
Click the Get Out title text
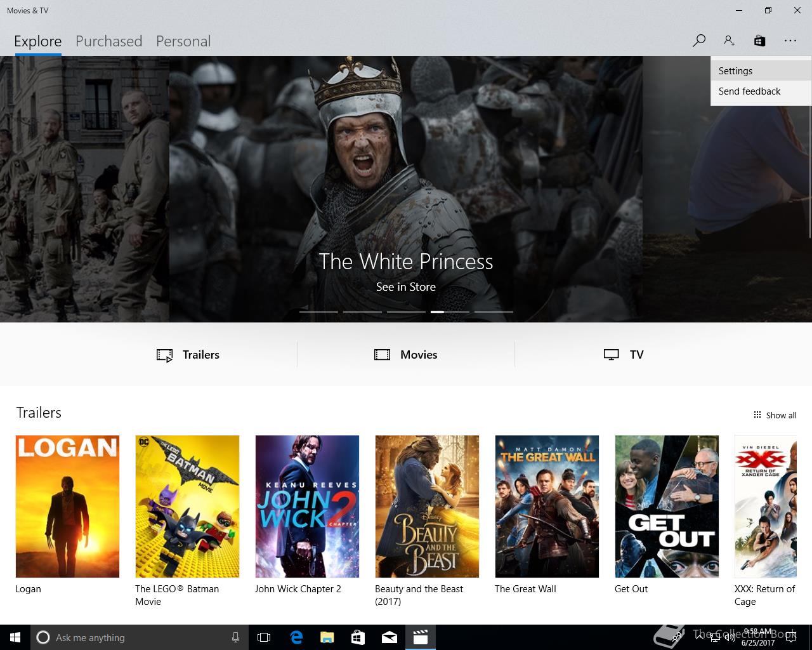coord(631,589)
